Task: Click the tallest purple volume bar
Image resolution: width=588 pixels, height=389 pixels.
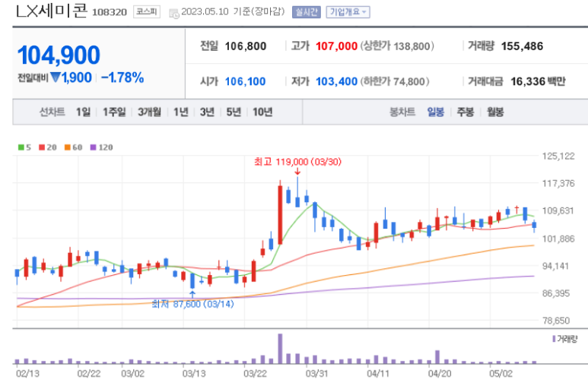Action: pyautogui.click(x=280, y=349)
